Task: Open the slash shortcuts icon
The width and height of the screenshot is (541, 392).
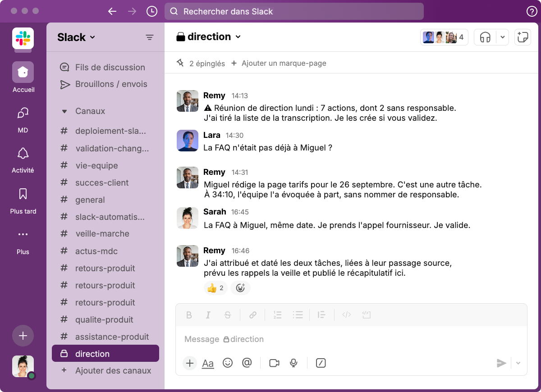Action: pyautogui.click(x=321, y=363)
